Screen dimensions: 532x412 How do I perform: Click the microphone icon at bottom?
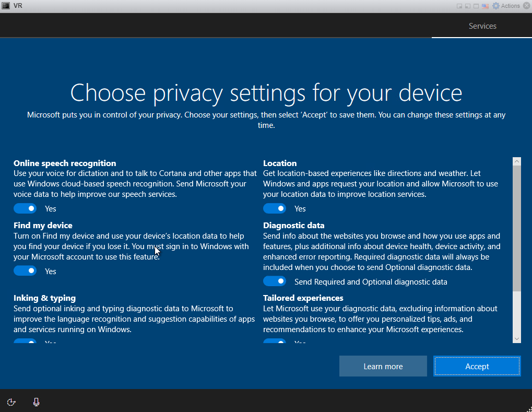pyautogui.click(x=37, y=402)
